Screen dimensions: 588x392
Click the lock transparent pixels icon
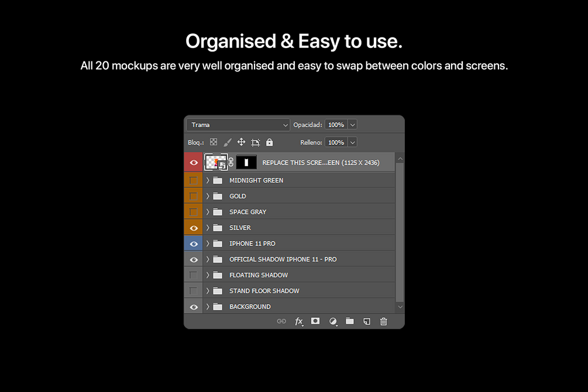pos(214,142)
